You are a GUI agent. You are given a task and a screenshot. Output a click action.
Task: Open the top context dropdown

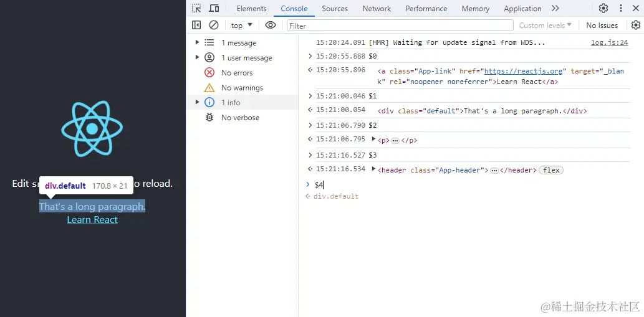(241, 26)
